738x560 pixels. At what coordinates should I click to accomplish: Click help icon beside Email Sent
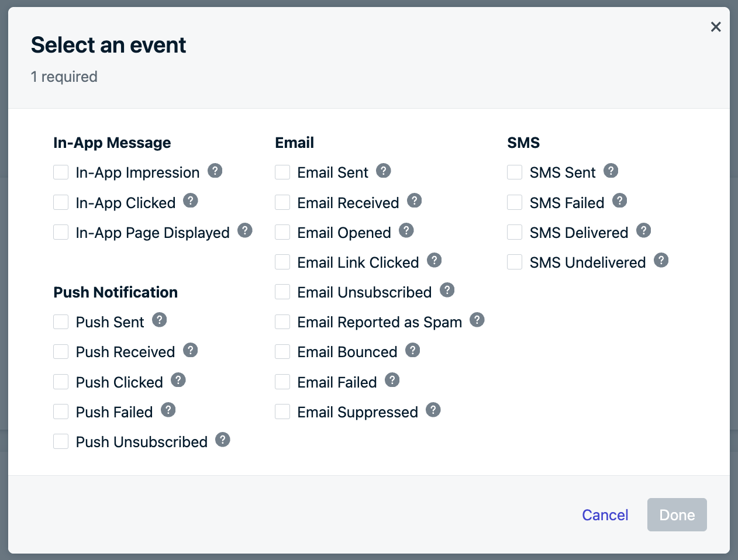point(384,171)
